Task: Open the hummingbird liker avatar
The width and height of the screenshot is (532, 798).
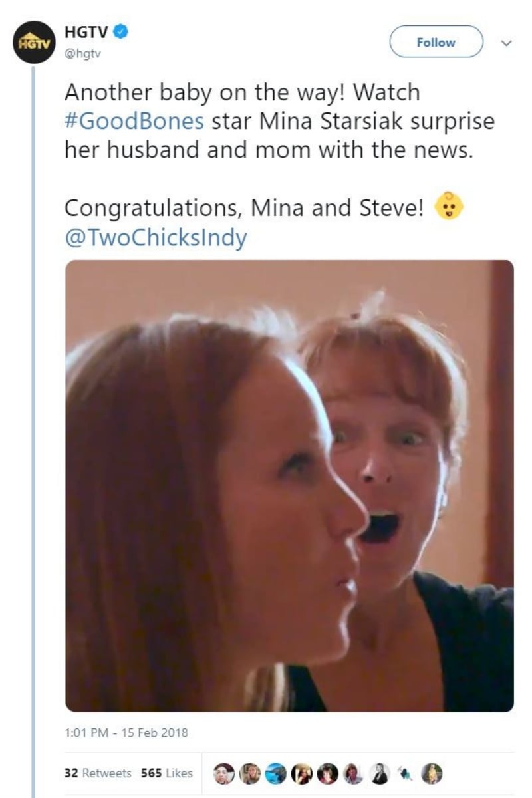Action: coord(406,773)
